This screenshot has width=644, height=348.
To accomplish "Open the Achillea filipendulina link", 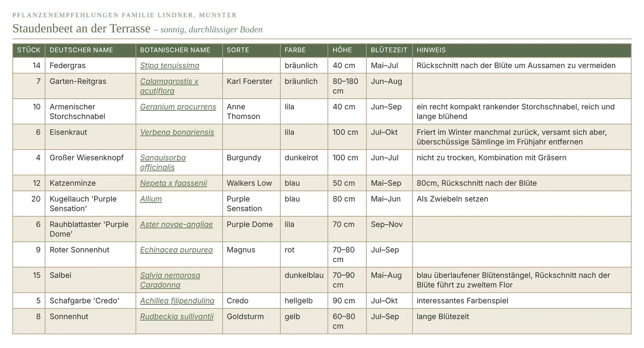I will [x=177, y=301].
